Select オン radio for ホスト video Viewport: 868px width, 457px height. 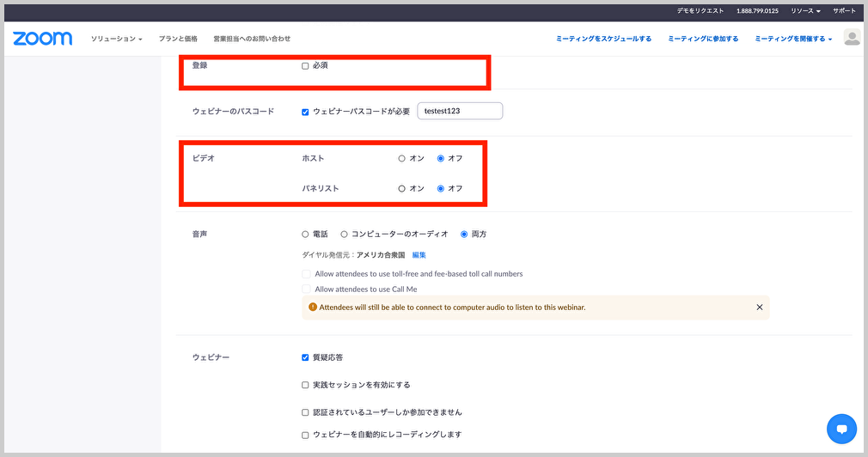(402, 158)
